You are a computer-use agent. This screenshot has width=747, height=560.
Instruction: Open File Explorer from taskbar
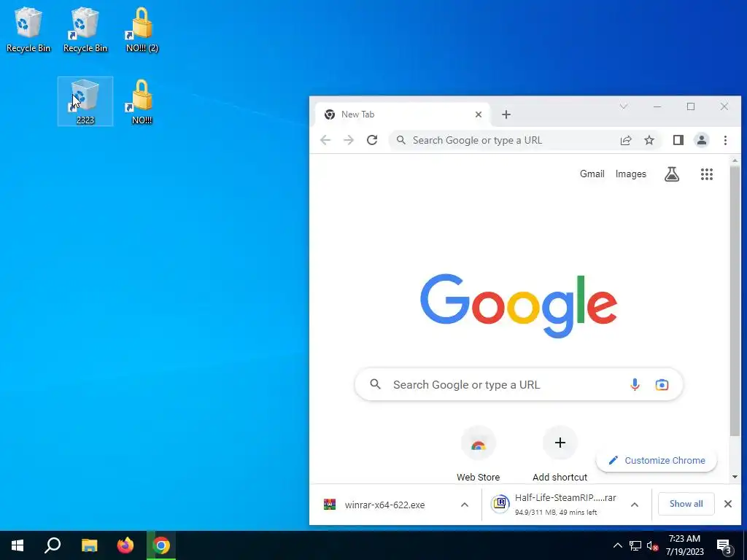point(89,545)
